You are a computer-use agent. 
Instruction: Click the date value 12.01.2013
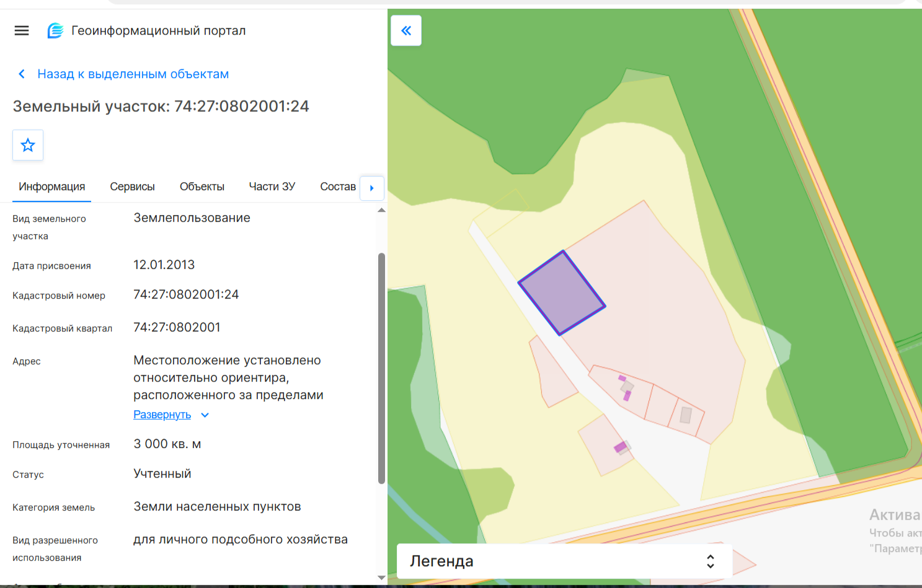(x=164, y=265)
